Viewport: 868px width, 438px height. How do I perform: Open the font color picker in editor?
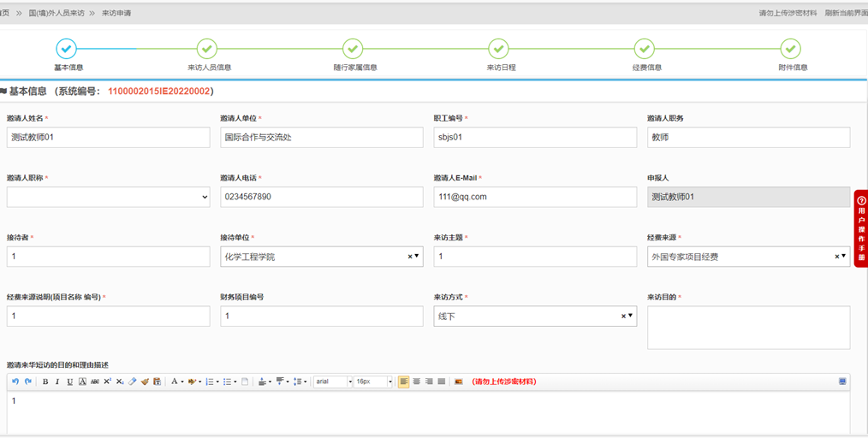pyautogui.click(x=175, y=382)
